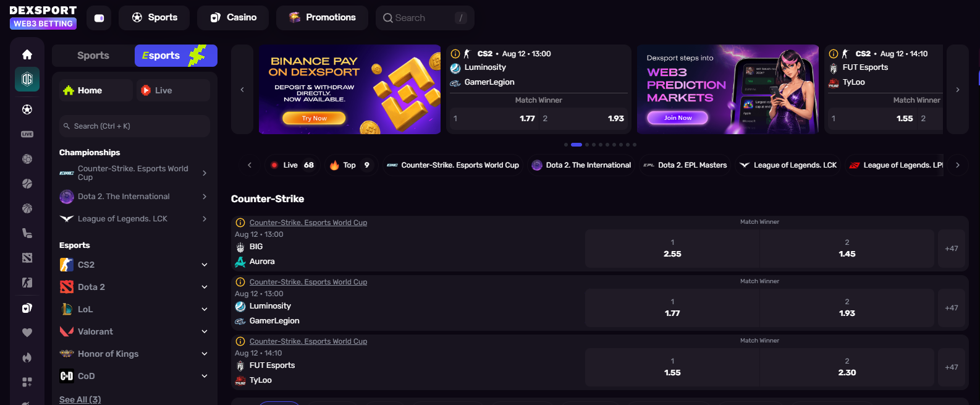Screen dimensions: 980x405
Task: Expand the CS2 esports category
Action: [x=134, y=265]
